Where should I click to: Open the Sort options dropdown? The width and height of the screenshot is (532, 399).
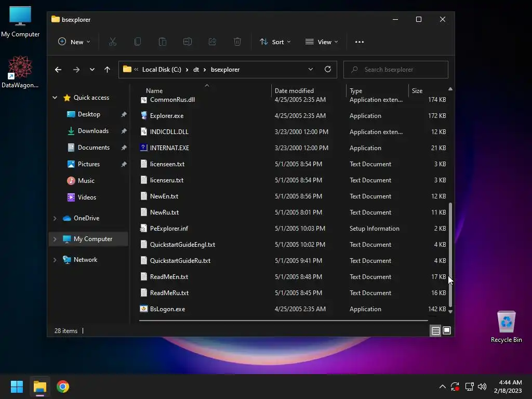pyautogui.click(x=275, y=42)
